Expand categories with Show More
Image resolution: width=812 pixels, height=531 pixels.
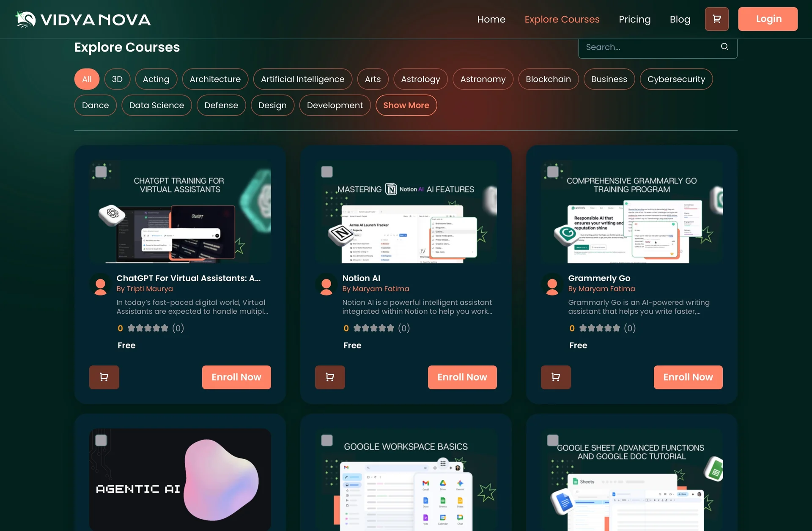[x=406, y=105]
